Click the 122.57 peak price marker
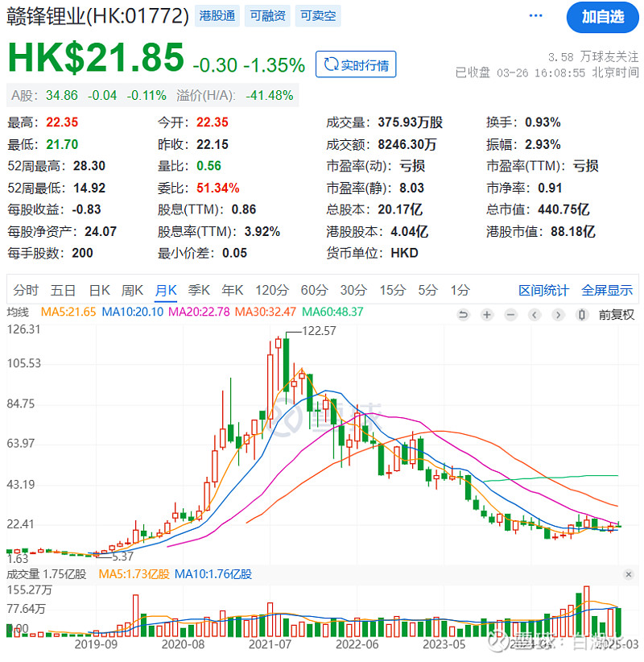Screen dimensions: 644x662 click(319, 331)
